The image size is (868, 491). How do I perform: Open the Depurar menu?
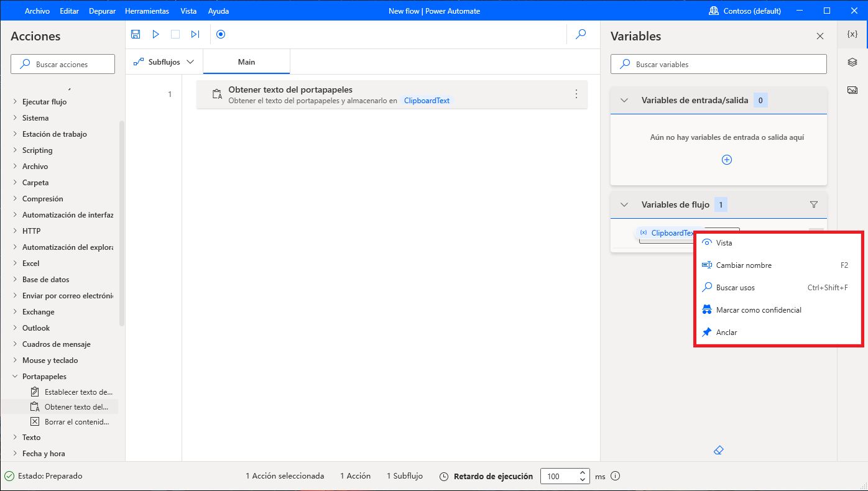(x=102, y=11)
